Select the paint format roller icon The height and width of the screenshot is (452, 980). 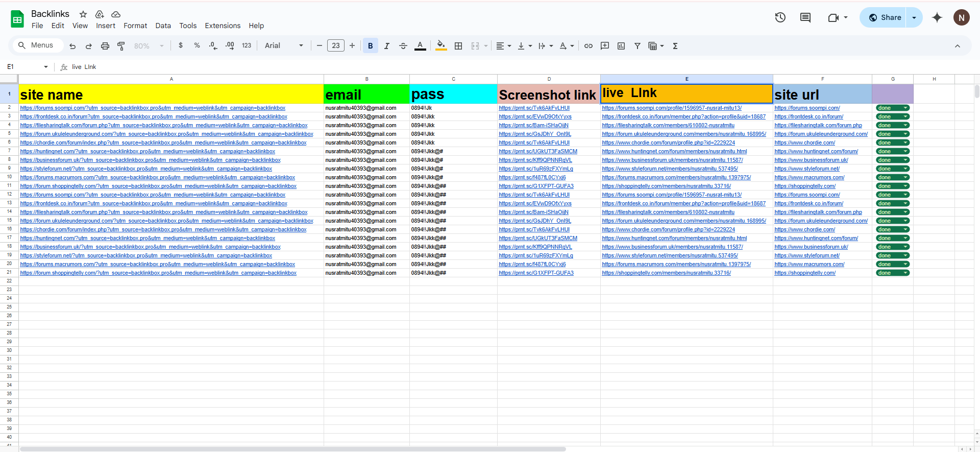pyautogui.click(x=121, y=46)
